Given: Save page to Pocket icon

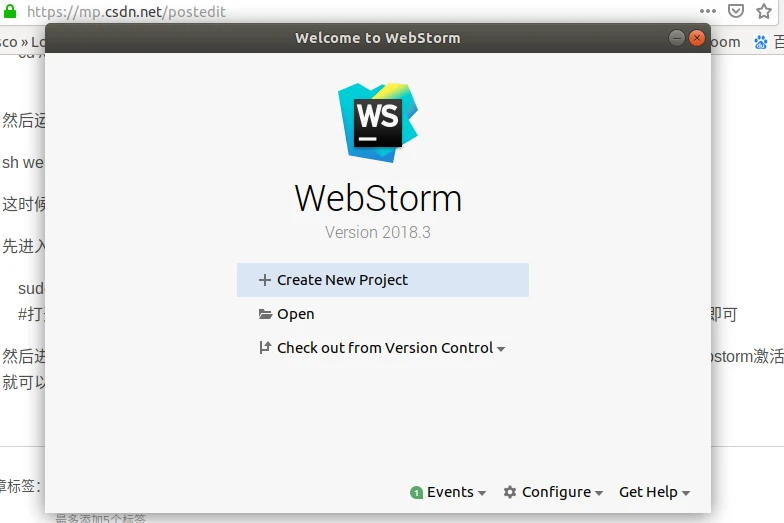Looking at the screenshot, I should click(736, 12).
